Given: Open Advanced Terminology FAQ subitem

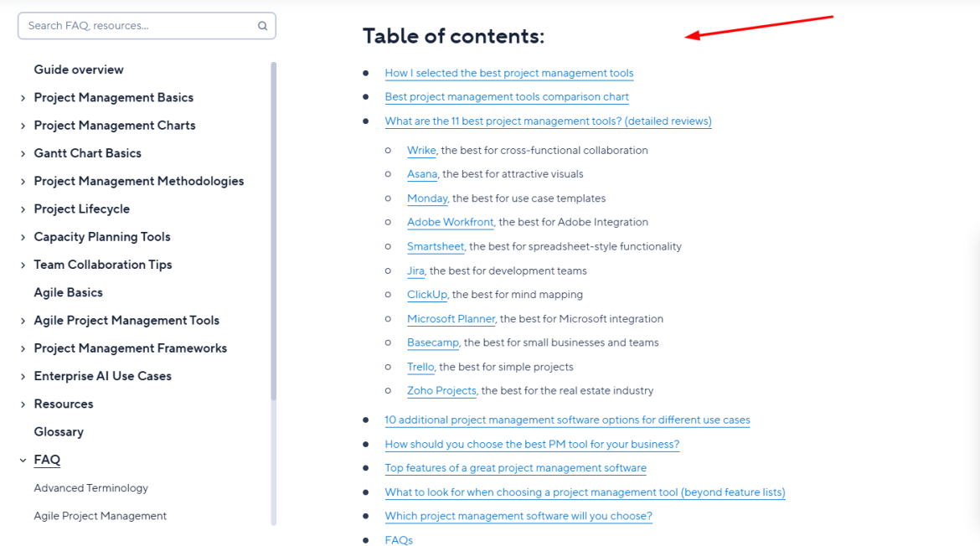Looking at the screenshot, I should coord(90,488).
